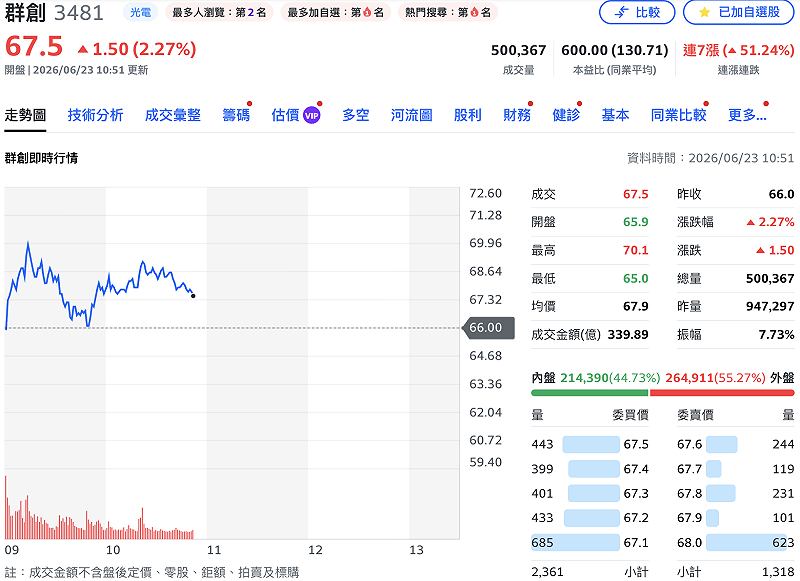Open the 光電 industry tag
The height and width of the screenshot is (581, 800).
click(x=140, y=12)
